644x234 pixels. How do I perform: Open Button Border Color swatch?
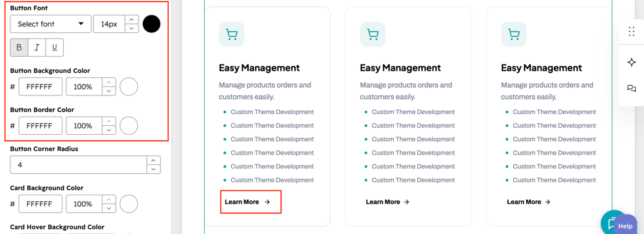click(x=129, y=126)
